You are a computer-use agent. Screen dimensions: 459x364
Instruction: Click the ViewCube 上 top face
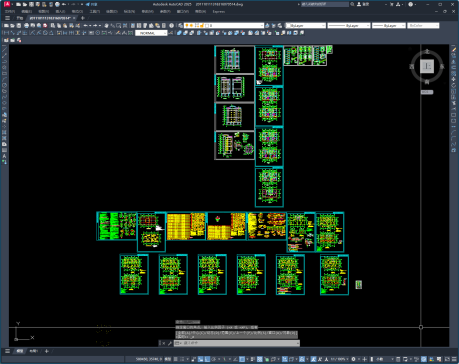pos(427,66)
